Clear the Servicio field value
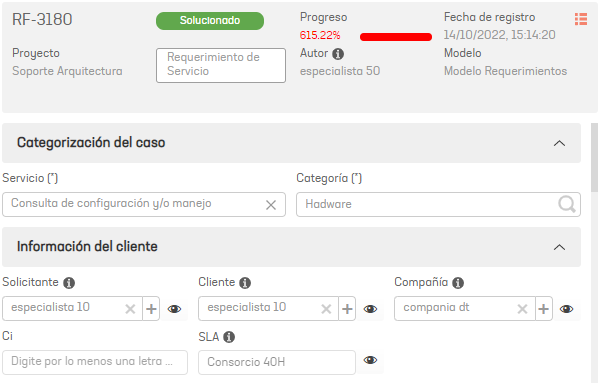 271,205
